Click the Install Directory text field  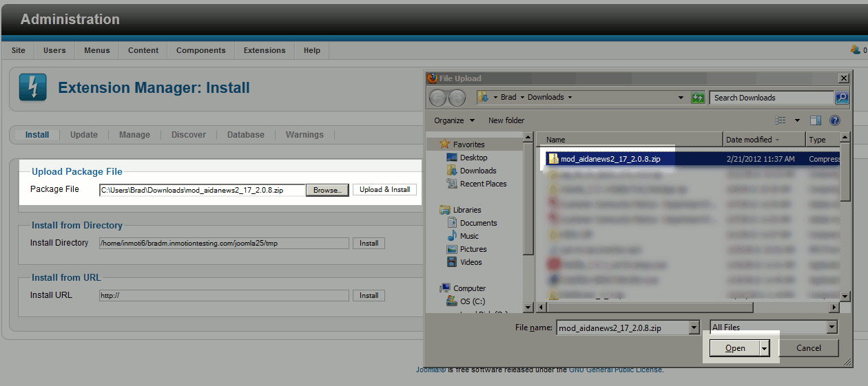(x=224, y=243)
